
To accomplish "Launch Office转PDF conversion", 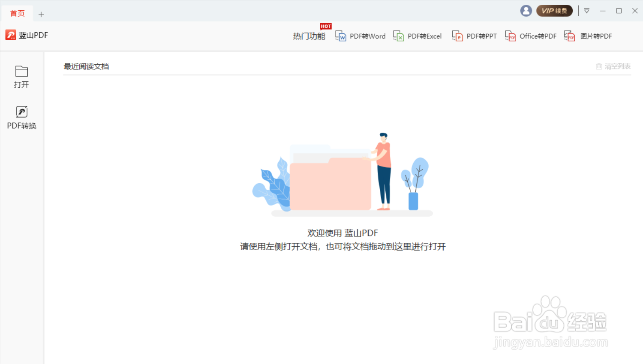I will (x=531, y=36).
